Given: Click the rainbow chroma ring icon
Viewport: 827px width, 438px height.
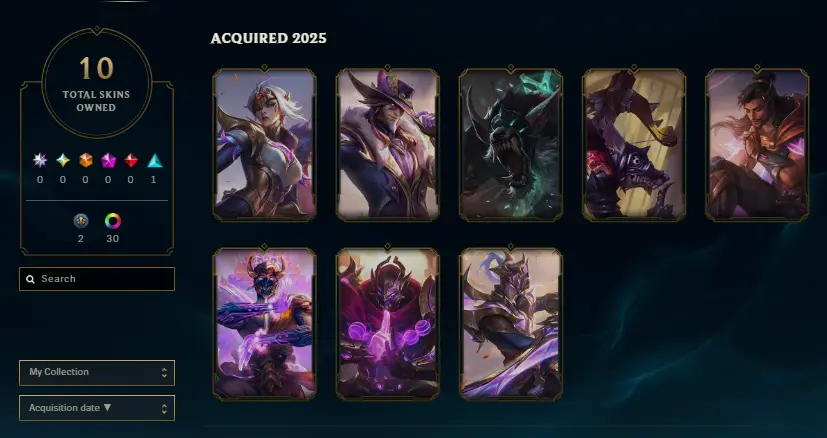Looking at the screenshot, I should (x=112, y=221).
